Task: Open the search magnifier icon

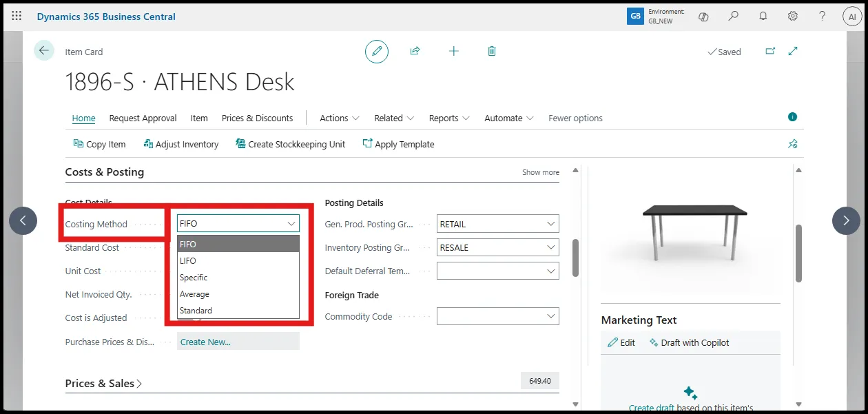Action: (734, 17)
